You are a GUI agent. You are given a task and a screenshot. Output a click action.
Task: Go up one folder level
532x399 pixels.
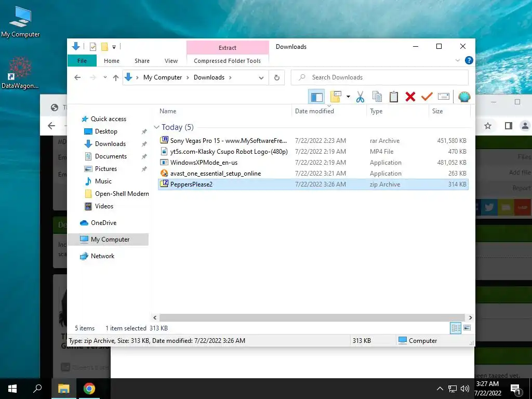click(x=116, y=78)
